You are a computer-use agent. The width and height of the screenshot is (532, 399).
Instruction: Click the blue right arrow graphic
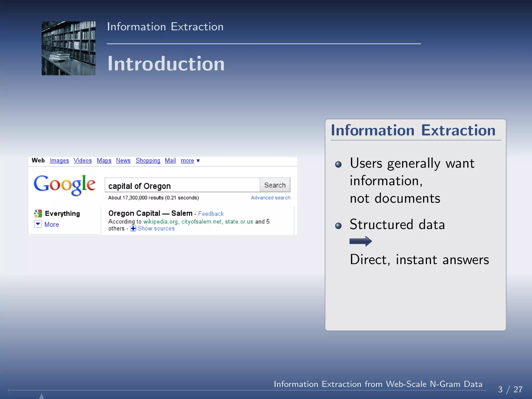tap(361, 241)
